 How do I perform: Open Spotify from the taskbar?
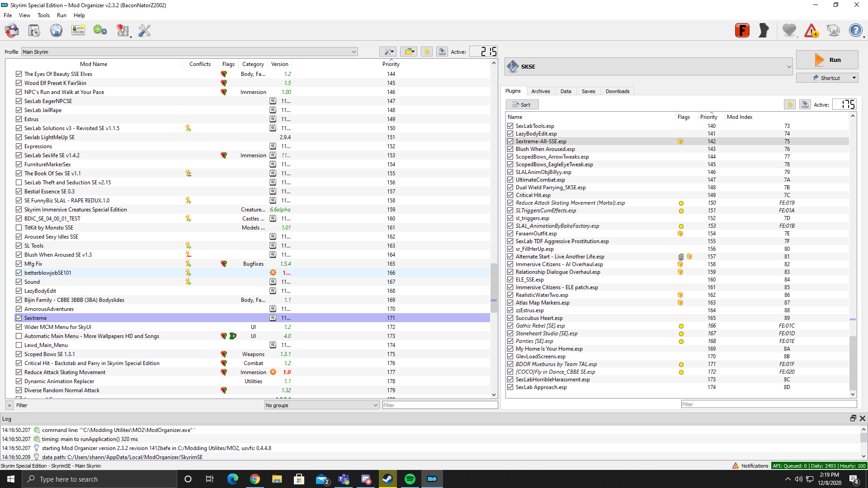tap(410, 479)
